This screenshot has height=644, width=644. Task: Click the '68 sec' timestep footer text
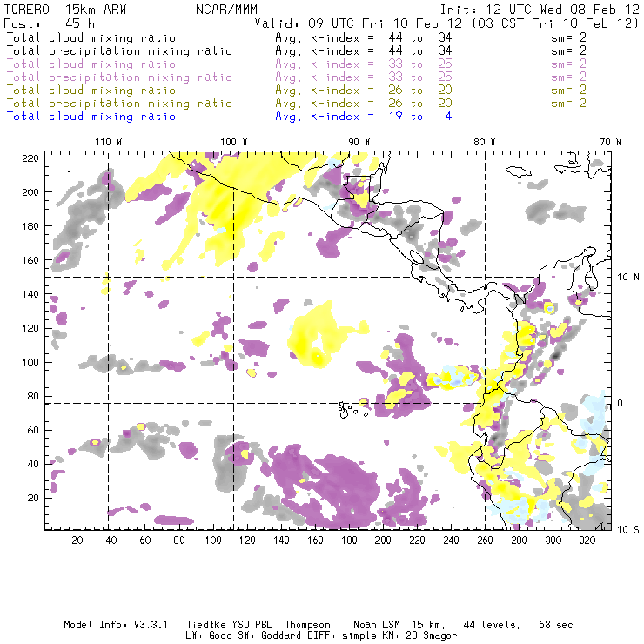(556, 625)
